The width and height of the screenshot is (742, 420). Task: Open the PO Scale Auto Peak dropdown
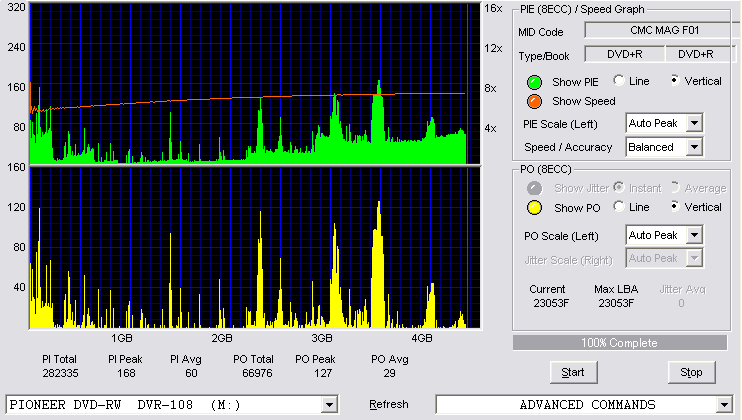[694, 235]
